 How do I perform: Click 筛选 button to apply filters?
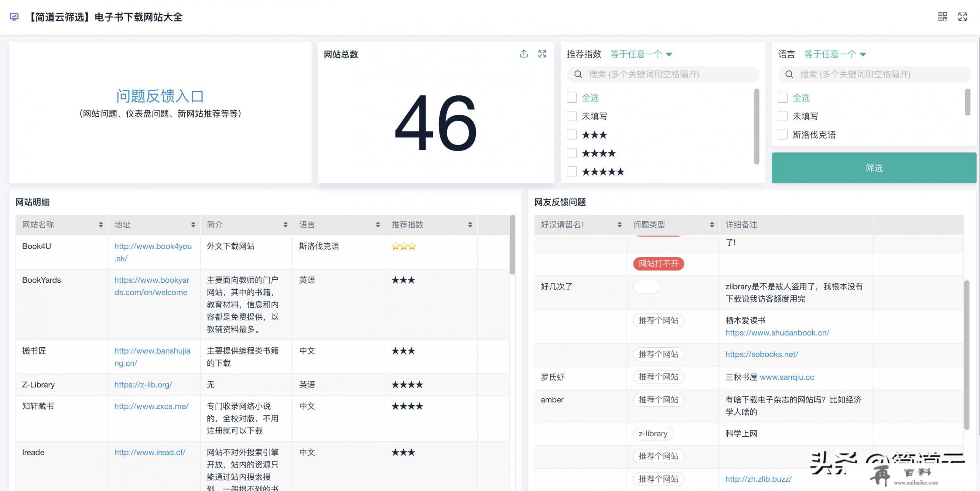click(x=872, y=167)
